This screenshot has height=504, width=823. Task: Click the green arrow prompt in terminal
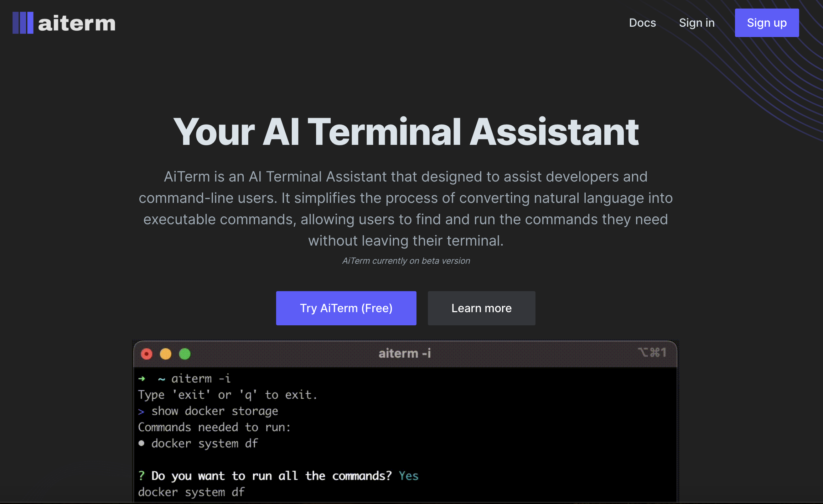tap(142, 379)
